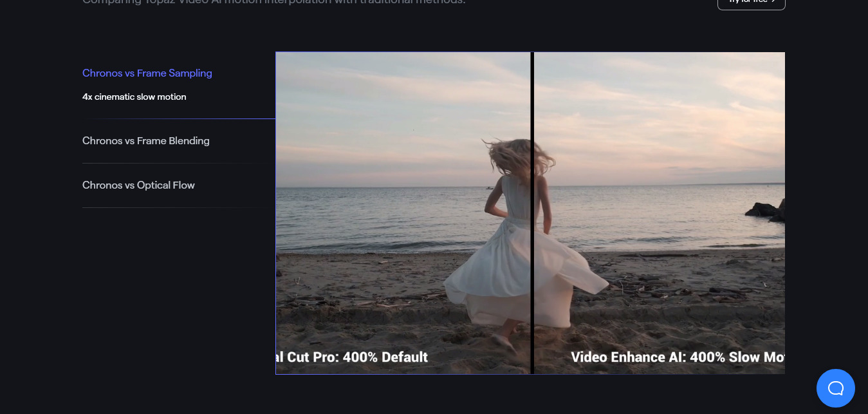Open the blue chat support bubble
This screenshot has width=868, height=414.
[835, 388]
